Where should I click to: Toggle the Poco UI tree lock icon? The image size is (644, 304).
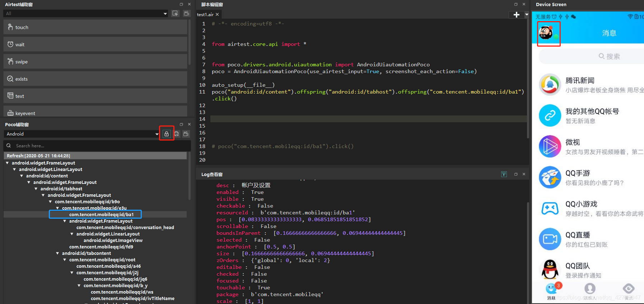[167, 134]
